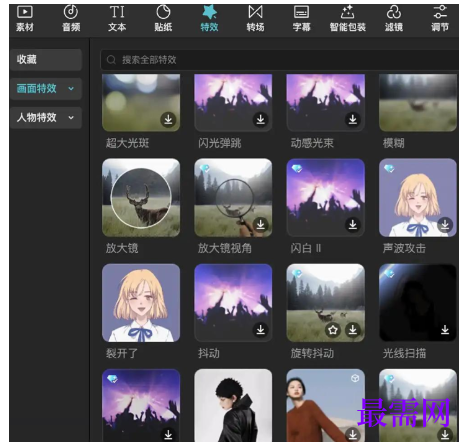Image resolution: width=469 pixels, height=444 pixels.
Task: Download the bottom row crowd concert effect
Action: point(168,434)
